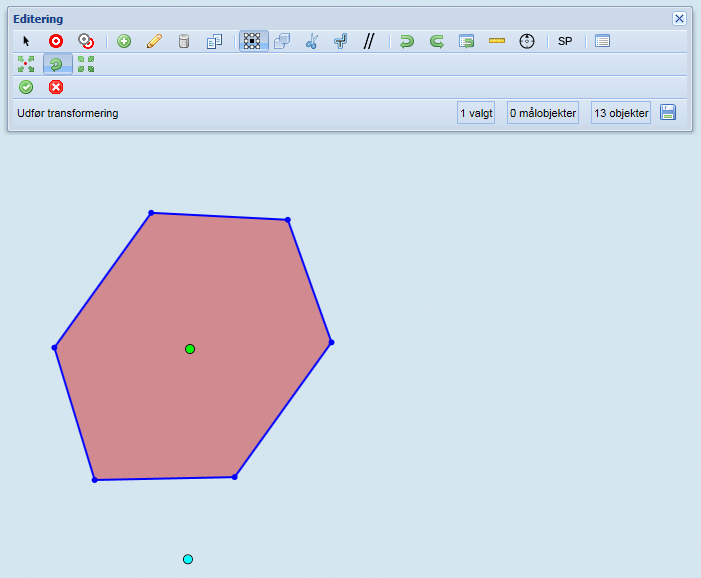This screenshot has width=701, height=578.
Task: Select the scale transformation icon
Action: [x=26, y=64]
